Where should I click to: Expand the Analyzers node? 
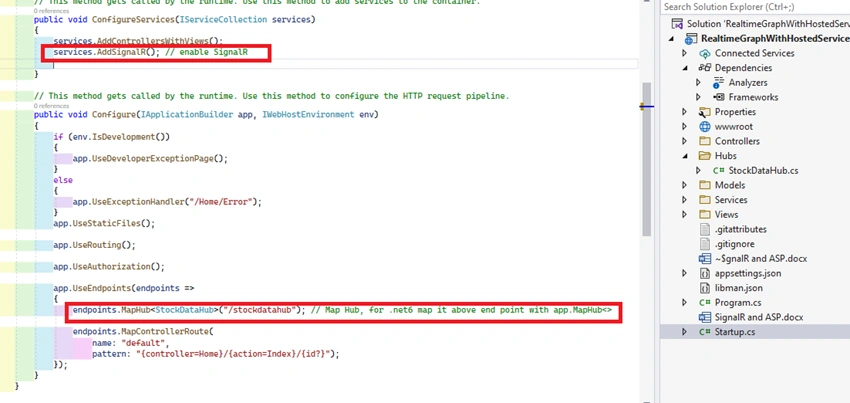click(x=698, y=82)
